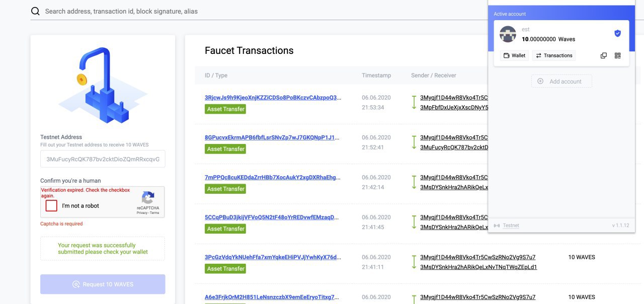The width and height of the screenshot is (644, 304).
Task: Click the 10 WAVES amount in 21:41:11 row
Action: (582, 257)
